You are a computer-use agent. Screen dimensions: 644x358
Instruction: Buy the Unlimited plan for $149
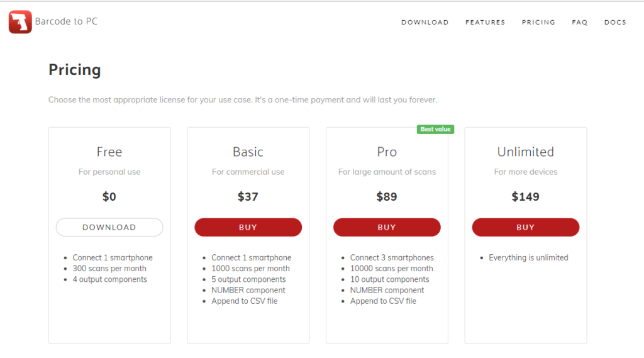click(526, 227)
